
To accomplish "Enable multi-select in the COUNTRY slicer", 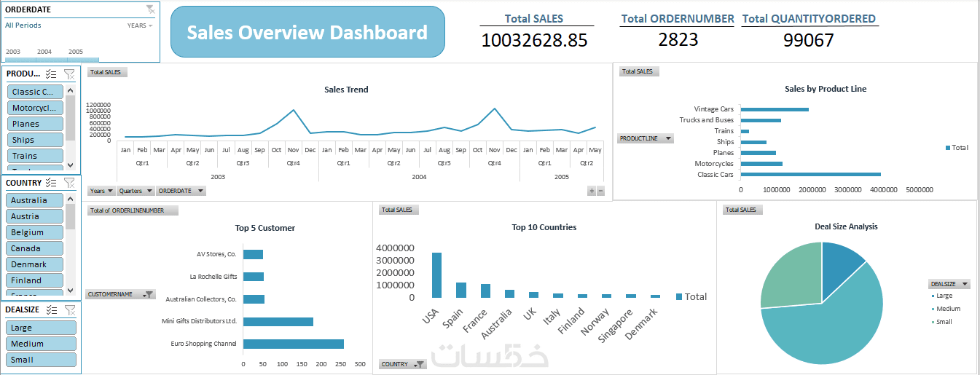I will 51,183.
